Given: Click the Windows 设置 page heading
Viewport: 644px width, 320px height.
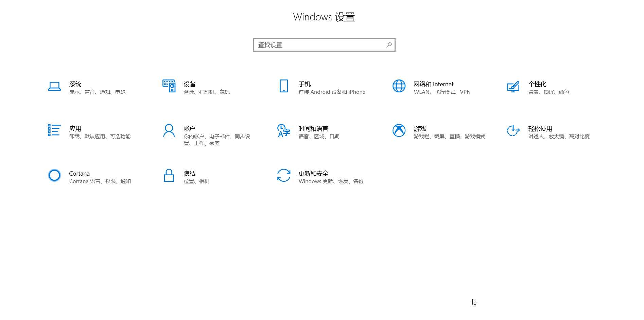Looking at the screenshot, I should click(324, 17).
